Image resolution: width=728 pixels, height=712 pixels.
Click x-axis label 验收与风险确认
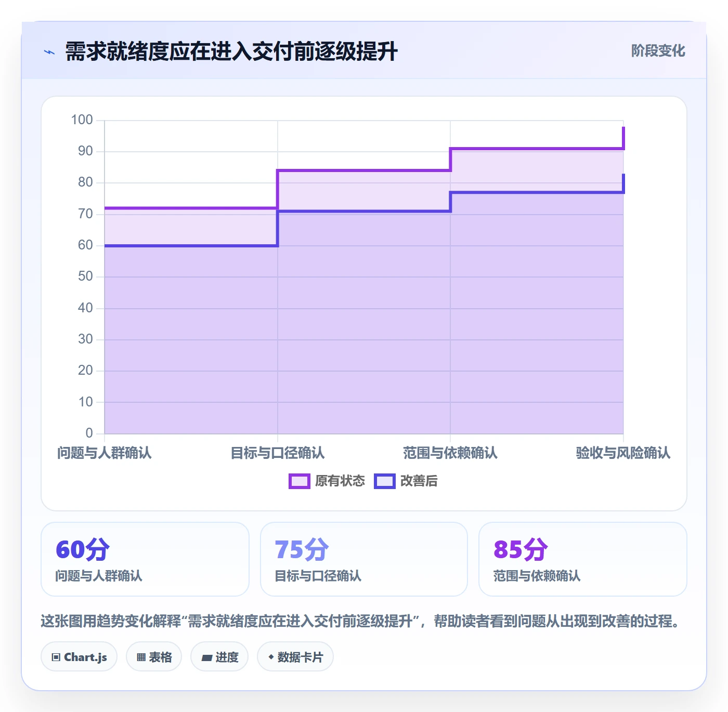(x=623, y=453)
